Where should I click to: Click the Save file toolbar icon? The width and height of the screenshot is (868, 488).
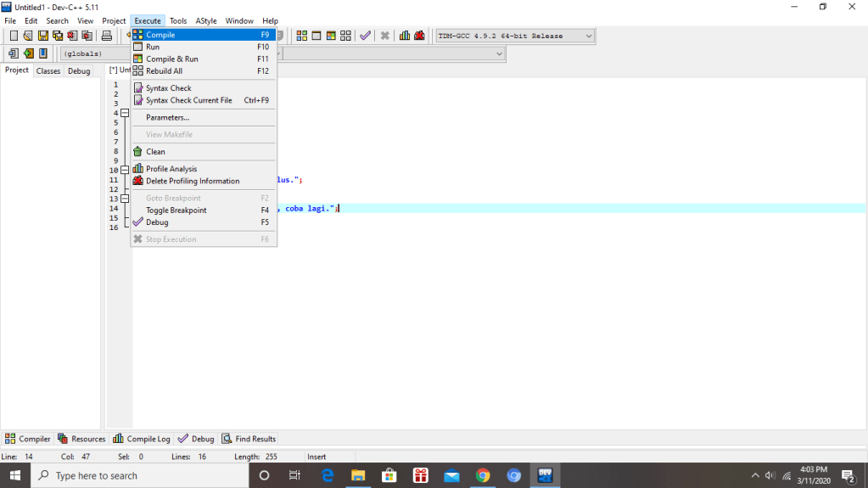42,36
